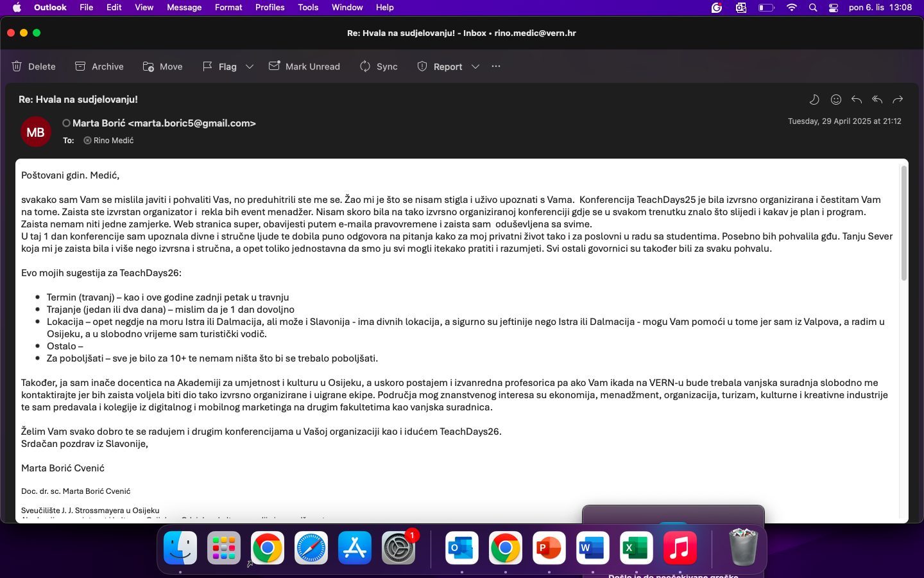Open the App Store from the Dock
Image resolution: width=924 pixels, height=578 pixels.
coord(355,548)
